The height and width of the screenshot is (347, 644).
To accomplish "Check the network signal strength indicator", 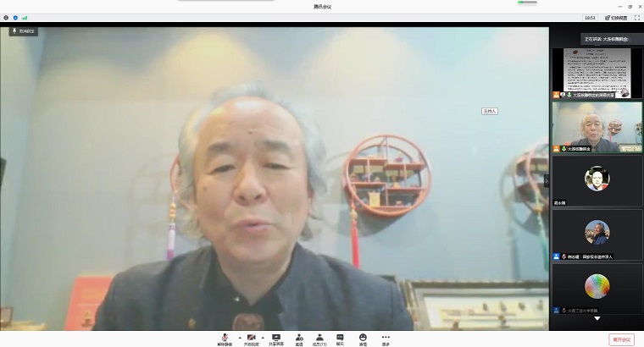I will pos(24,17).
